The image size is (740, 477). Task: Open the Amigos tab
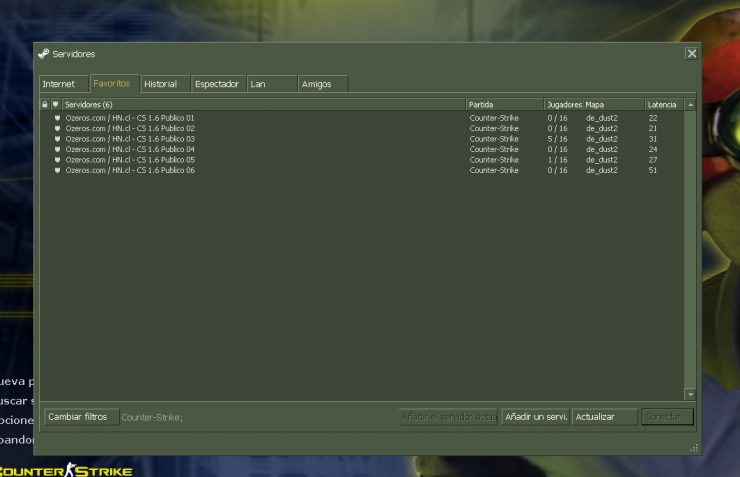(x=323, y=84)
